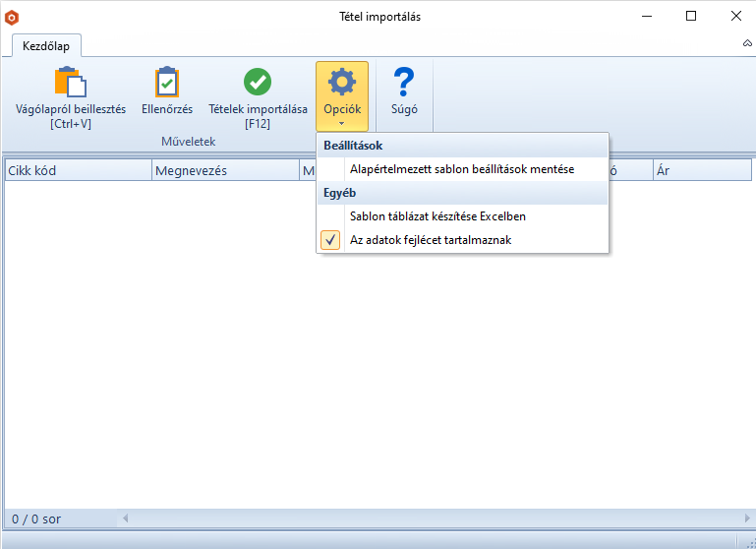Open the Súgó help question mark

click(x=404, y=83)
